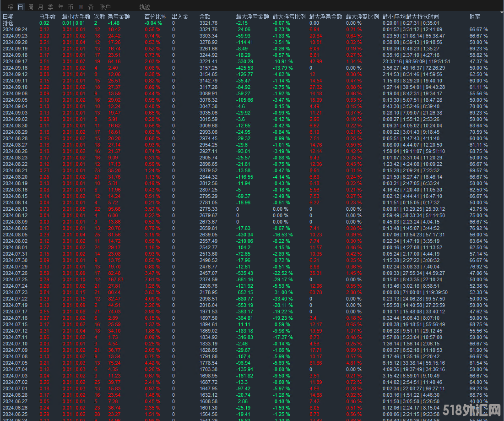Switch to the M tab
Screen dimensions: 504x421
81,7
